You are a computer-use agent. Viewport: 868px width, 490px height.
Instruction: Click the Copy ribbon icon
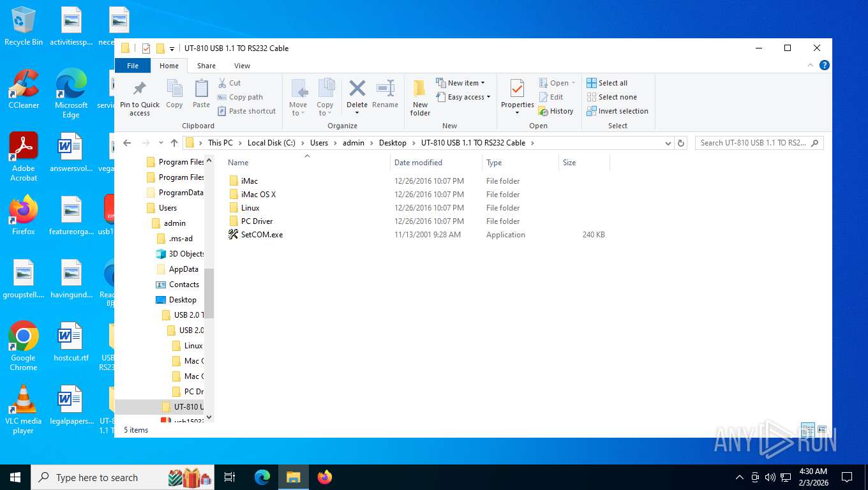[174, 89]
